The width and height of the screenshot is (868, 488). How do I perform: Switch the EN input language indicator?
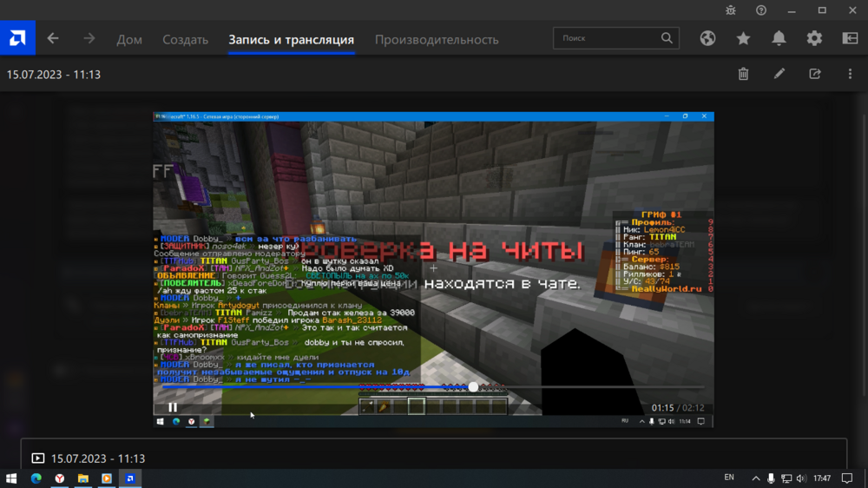pyautogui.click(x=729, y=478)
